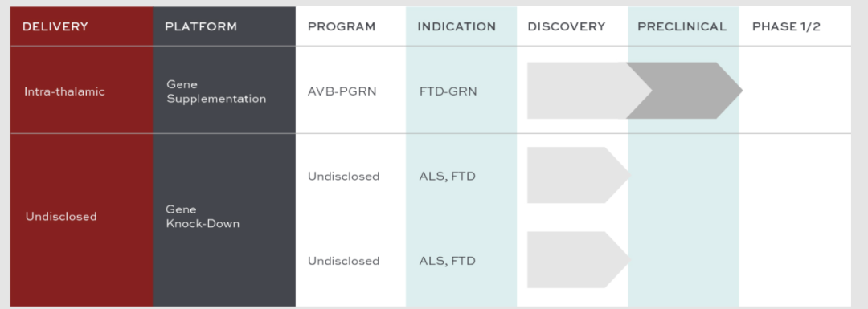Select the PROGRAM column header
The width and height of the screenshot is (868, 309).
click(x=342, y=26)
